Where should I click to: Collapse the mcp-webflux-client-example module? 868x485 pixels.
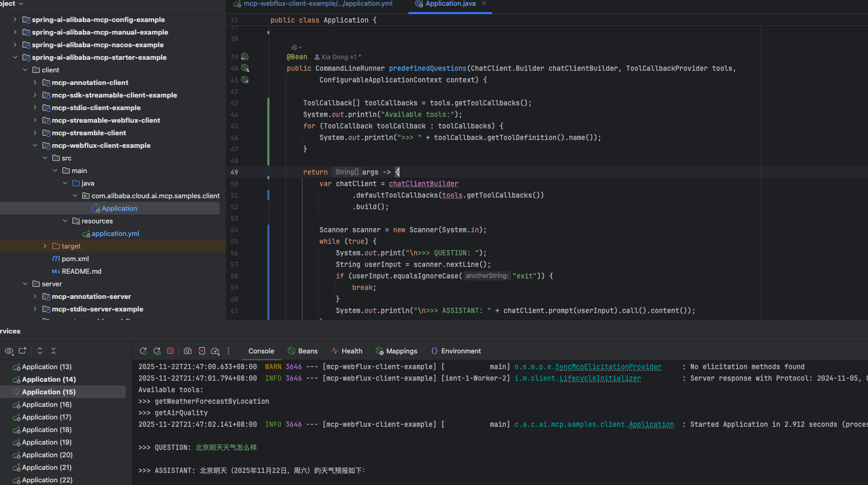pyautogui.click(x=35, y=145)
